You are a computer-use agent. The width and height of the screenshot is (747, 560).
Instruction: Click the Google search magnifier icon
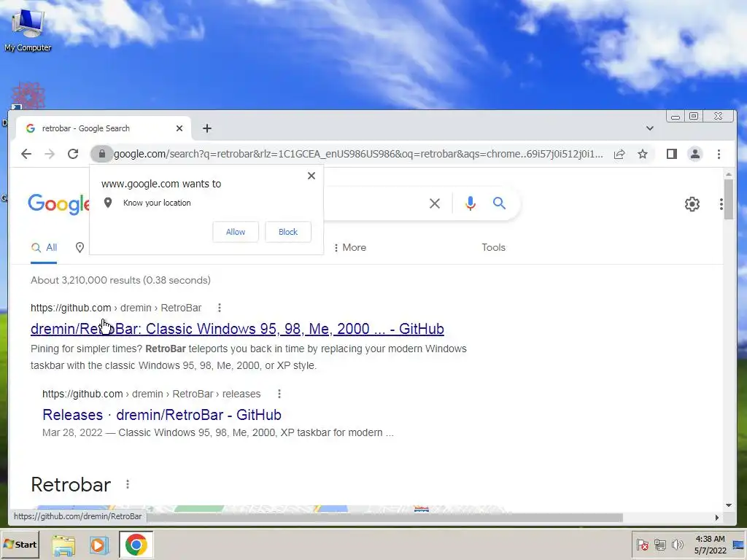[499, 203]
